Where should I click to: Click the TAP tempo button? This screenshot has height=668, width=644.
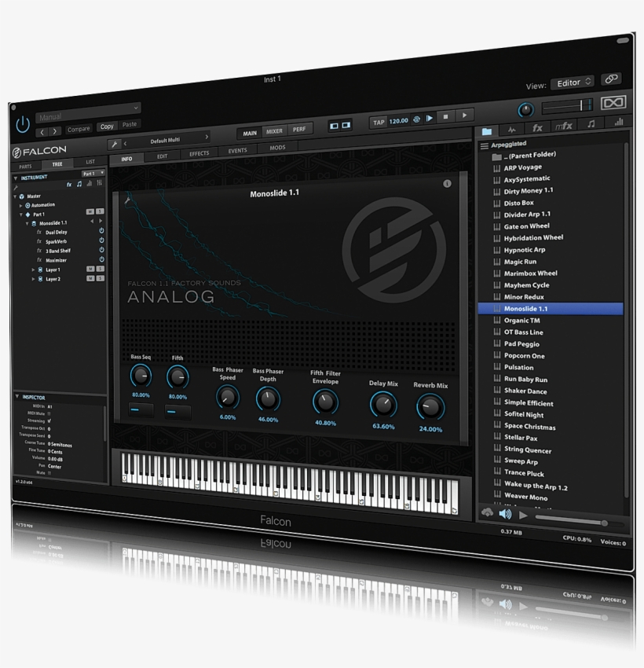[x=379, y=122]
